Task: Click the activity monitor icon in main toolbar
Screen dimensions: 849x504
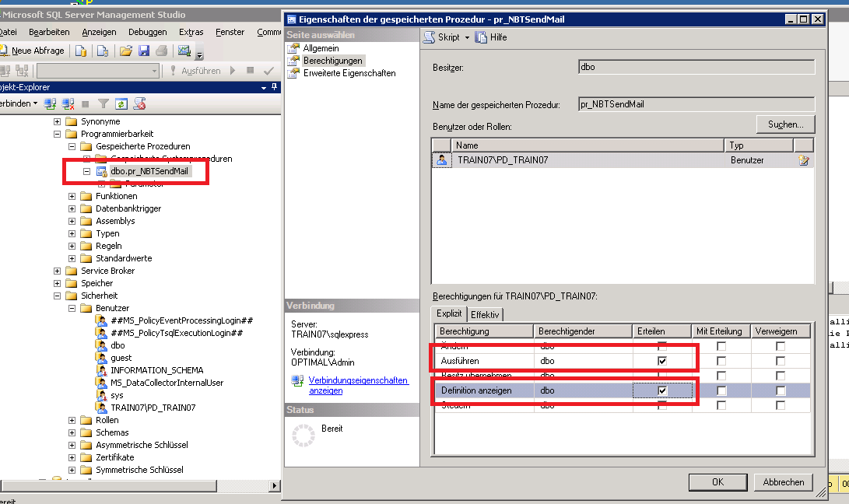Action: coord(184,51)
